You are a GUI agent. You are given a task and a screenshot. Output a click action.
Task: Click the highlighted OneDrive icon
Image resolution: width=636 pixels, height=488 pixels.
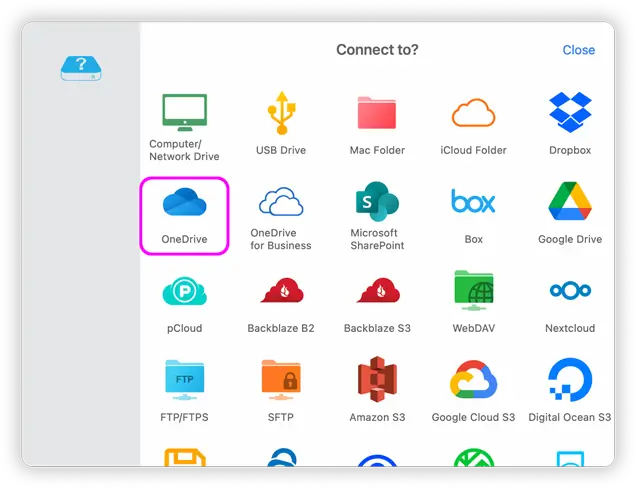184,203
